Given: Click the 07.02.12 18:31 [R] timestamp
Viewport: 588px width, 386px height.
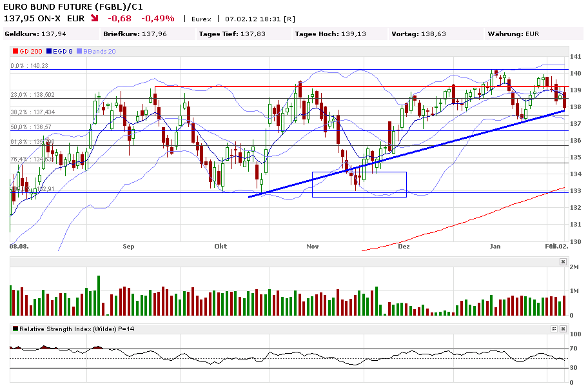Looking at the screenshot, I should 260,19.
